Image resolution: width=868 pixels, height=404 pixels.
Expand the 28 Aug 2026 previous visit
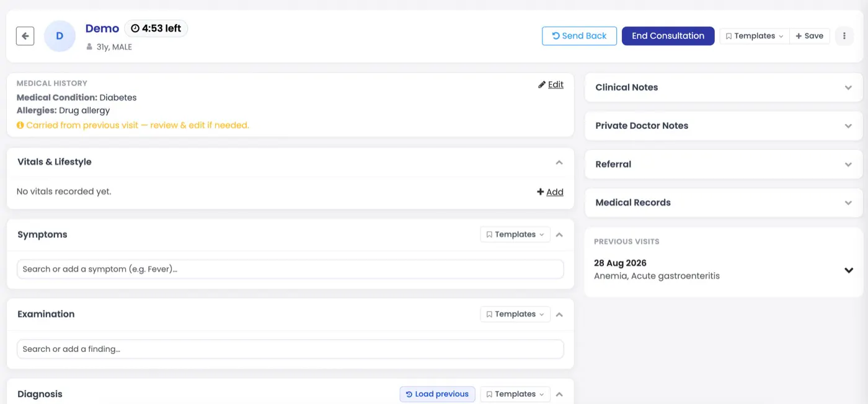[x=849, y=270]
